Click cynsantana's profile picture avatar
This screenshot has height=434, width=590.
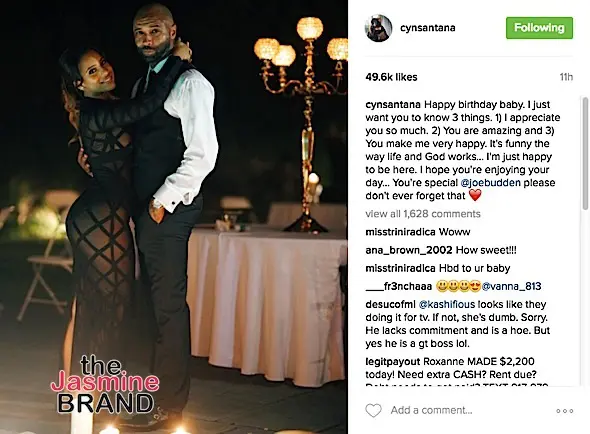[378, 28]
